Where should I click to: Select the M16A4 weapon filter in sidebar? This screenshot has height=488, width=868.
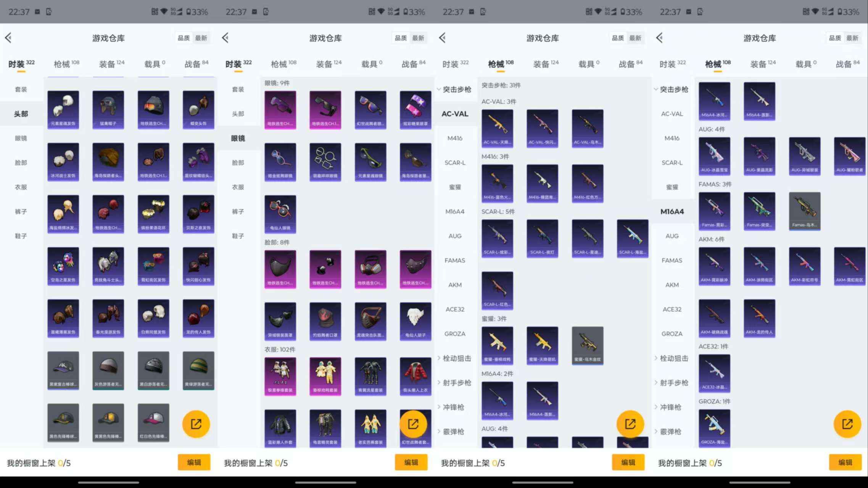672,211
